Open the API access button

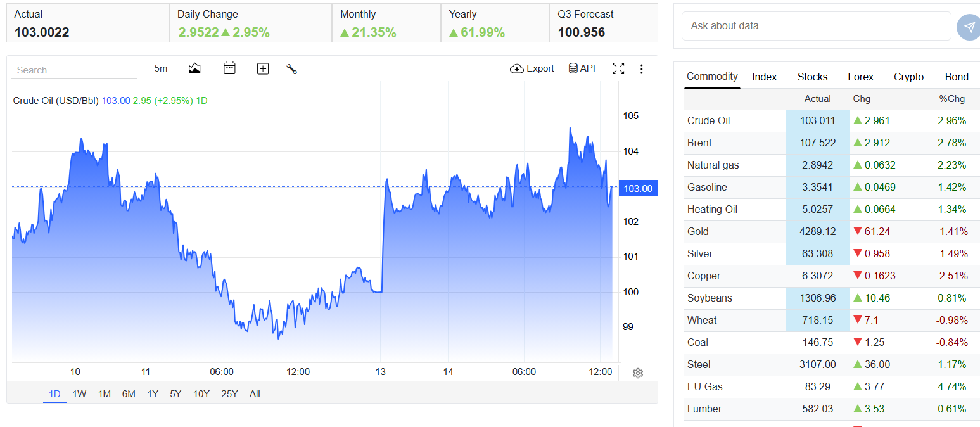coord(582,68)
